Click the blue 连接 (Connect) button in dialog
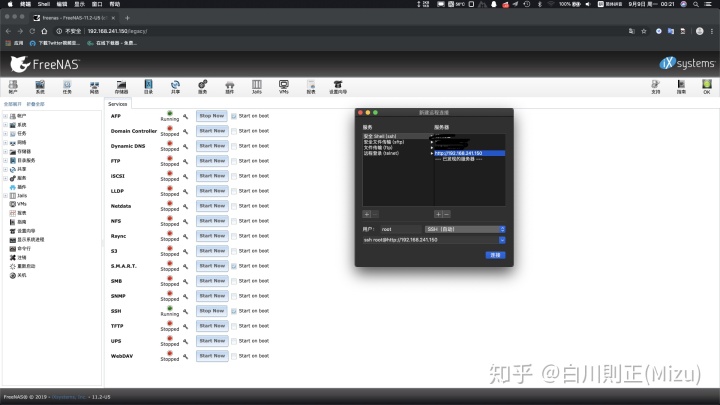 (x=495, y=255)
